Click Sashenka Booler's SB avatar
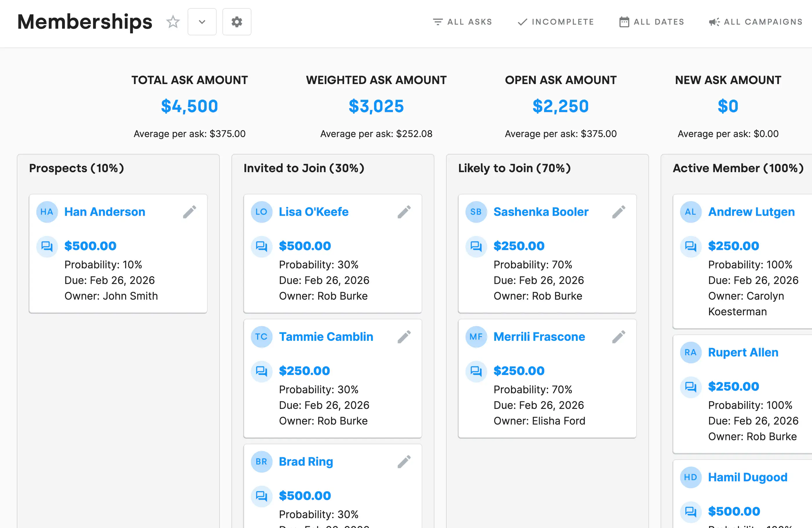This screenshot has height=528, width=812. click(x=476, y=212)
